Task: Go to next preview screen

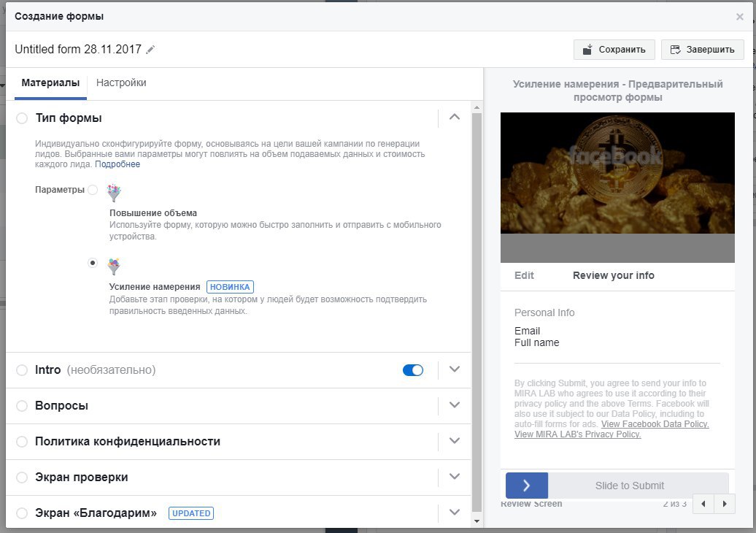Action: tap(724, 504)
